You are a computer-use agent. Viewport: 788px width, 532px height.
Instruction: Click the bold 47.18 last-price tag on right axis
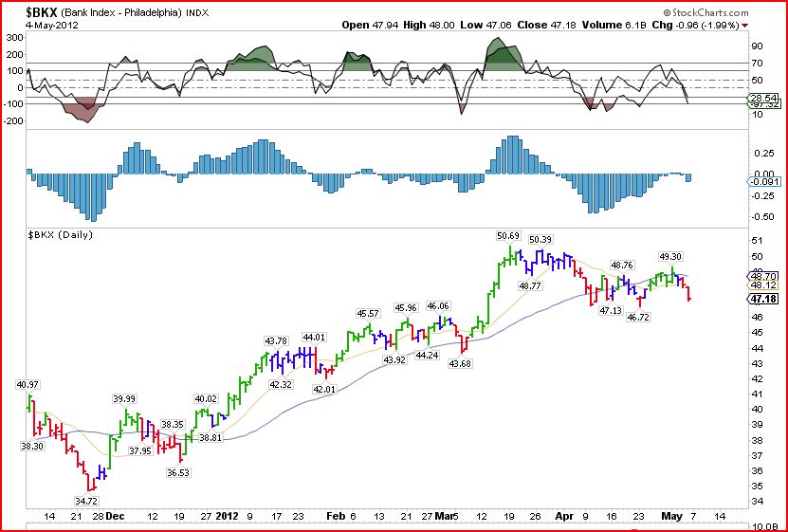click(764, 300)
